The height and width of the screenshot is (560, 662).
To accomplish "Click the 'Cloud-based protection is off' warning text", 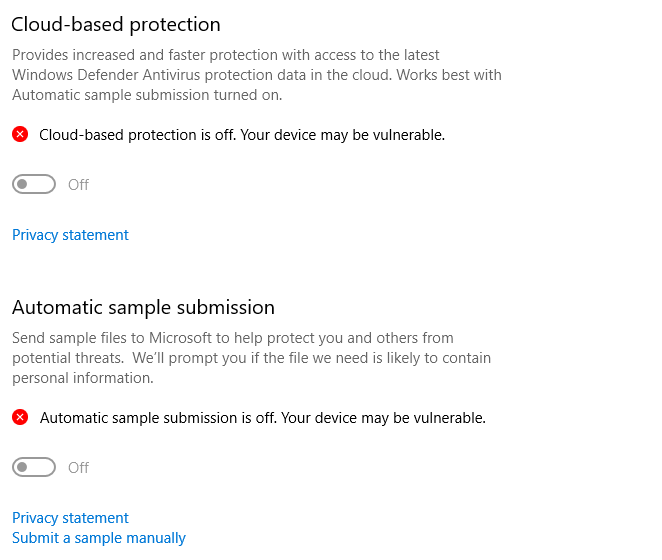I will 242,134.
